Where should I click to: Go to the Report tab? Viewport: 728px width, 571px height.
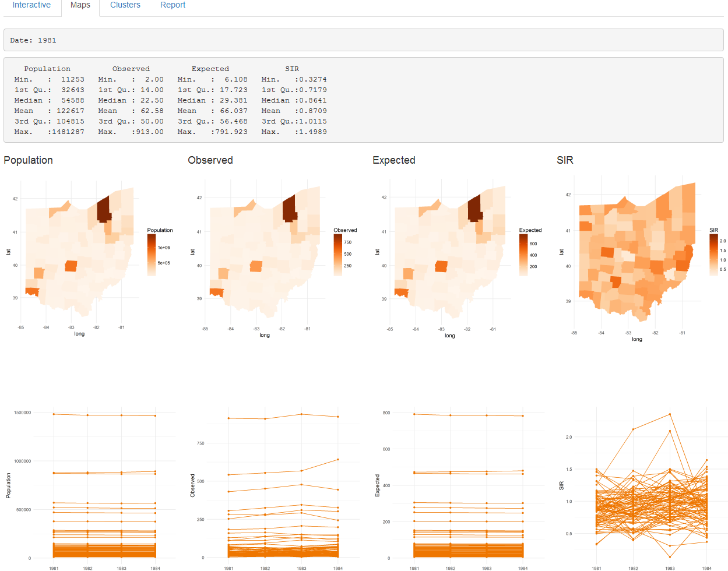click(x=173, y=5)
